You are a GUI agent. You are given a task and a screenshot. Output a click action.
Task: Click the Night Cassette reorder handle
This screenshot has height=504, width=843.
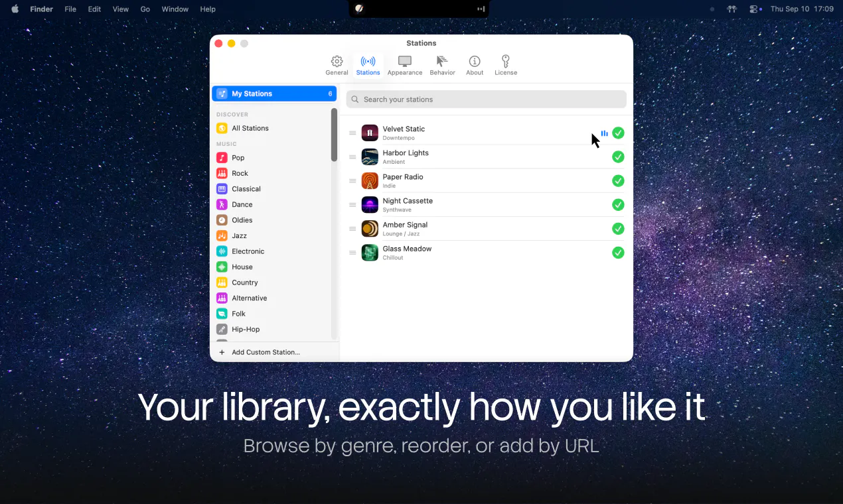pos(352,205)
